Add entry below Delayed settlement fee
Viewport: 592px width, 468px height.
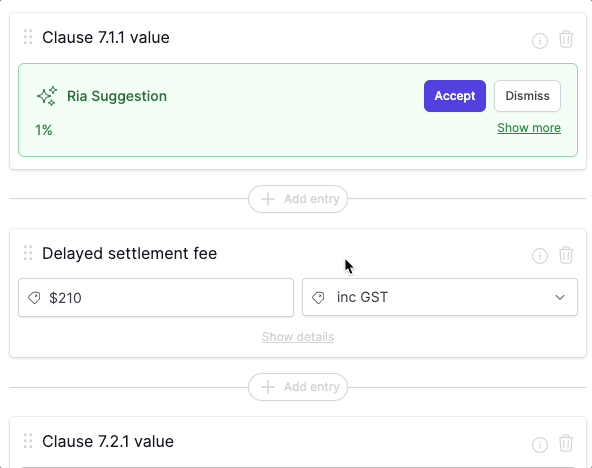click(298, 387)
